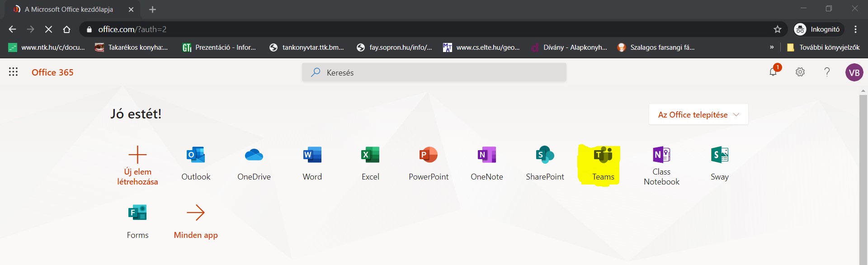Open the Teams app
This screenshot has height=265, width=868.
point(603,163)
